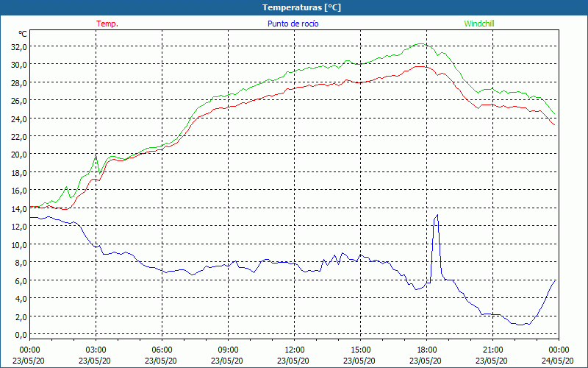Click the 18:00 time axis label
This screenshot has width=588, height=368.
[x=427, y=350]
